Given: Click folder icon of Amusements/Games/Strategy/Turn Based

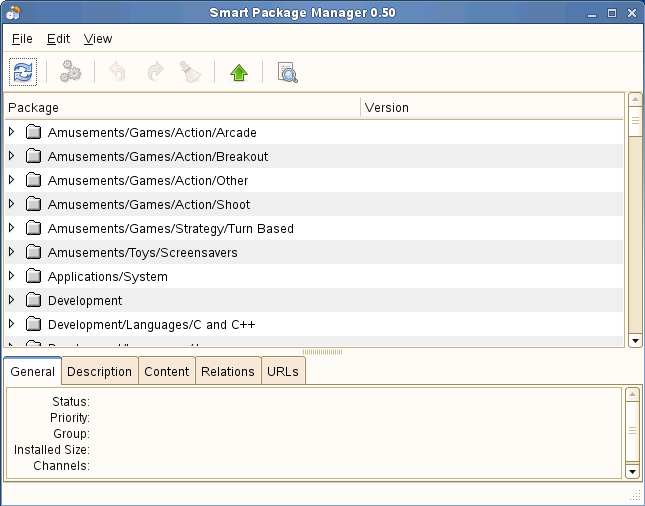Looking at the screenshot, I should point(33,228).
